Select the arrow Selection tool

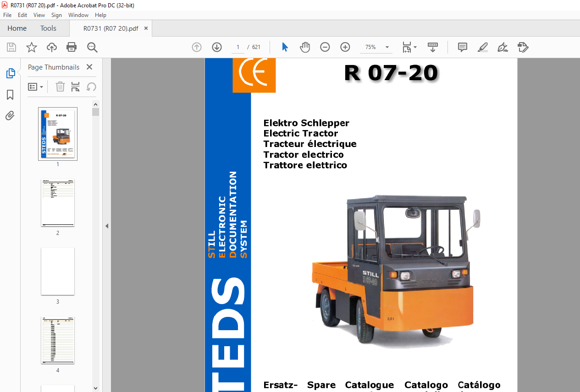(x=285, y=47)
